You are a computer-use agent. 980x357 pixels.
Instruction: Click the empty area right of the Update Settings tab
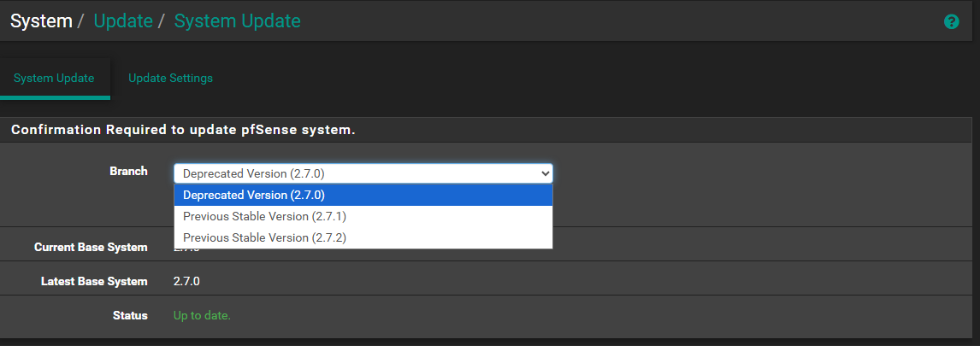coord(599,78)
